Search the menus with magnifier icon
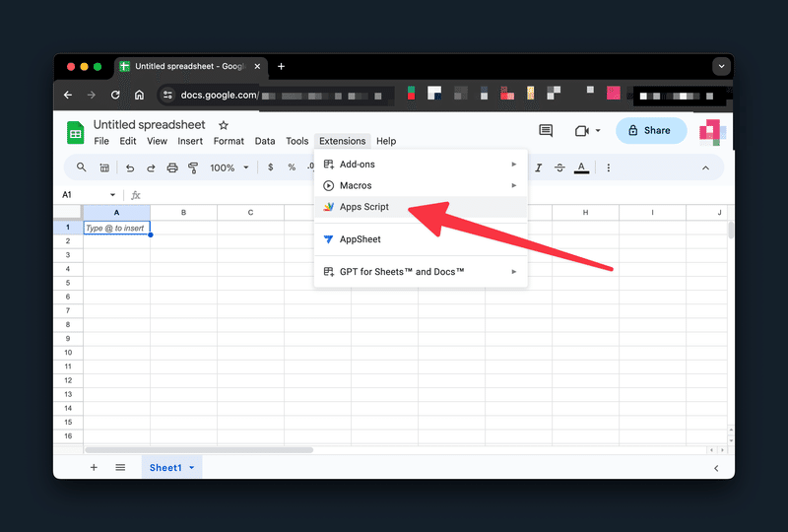 pos(81,167)
